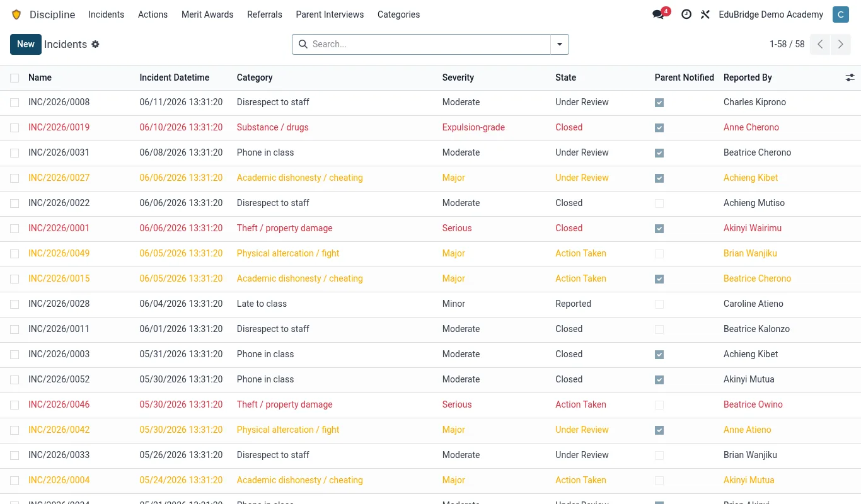The width and height of the screenshot is (861, 504).
Task: Toggle Parent Notified for INC/2026/0022
Action: coord(659,203)
